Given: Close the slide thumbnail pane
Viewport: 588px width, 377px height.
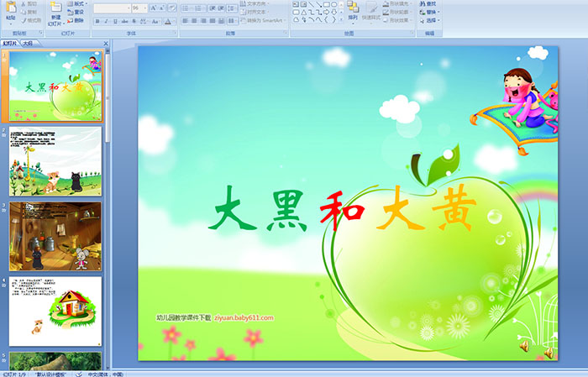Looking at the screenshot, I should click(106, 42).
